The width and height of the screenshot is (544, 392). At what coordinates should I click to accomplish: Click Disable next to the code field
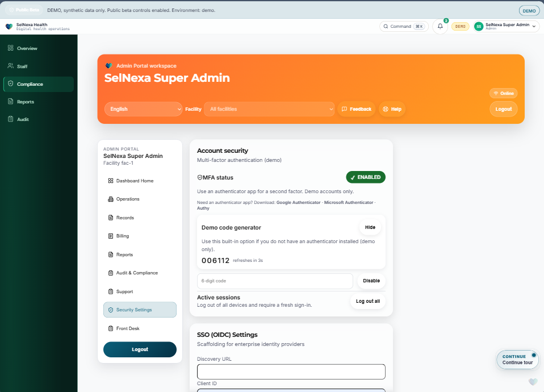tap(371, 281)
